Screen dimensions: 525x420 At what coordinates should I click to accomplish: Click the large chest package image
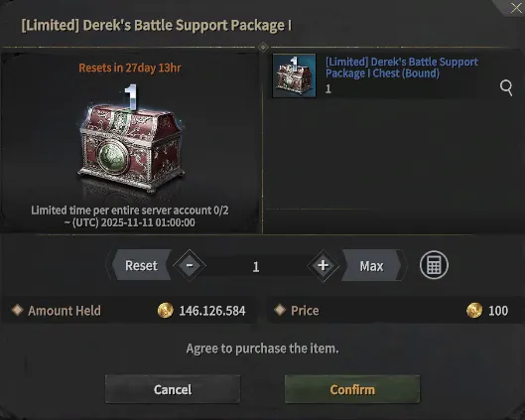pos(131,141)
